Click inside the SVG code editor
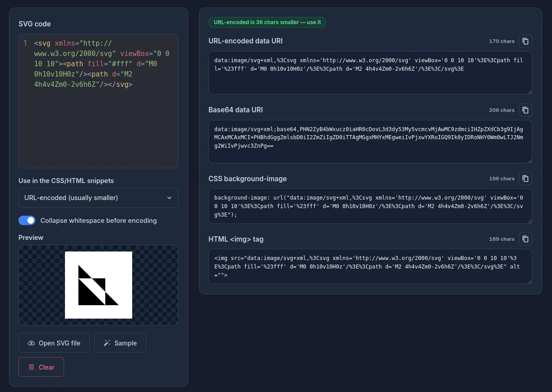Screen dimensions: 552x392 (x=98, y=101)
